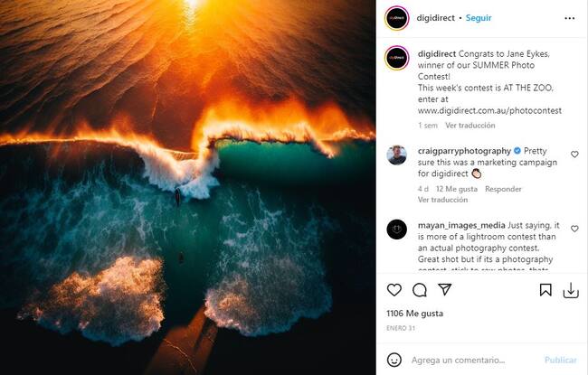Open the '1106 Me gusta' likes list
The image size is (588, 375).
coord(414,313)
